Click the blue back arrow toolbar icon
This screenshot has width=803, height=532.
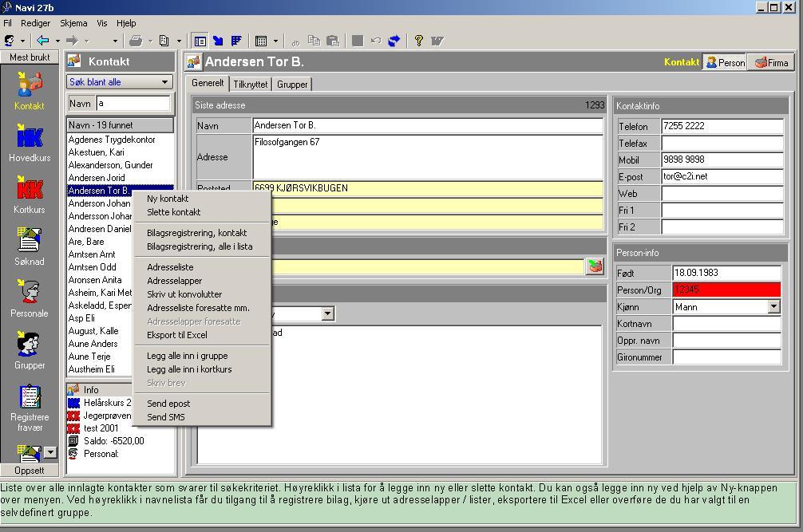[x=43, y=41]
